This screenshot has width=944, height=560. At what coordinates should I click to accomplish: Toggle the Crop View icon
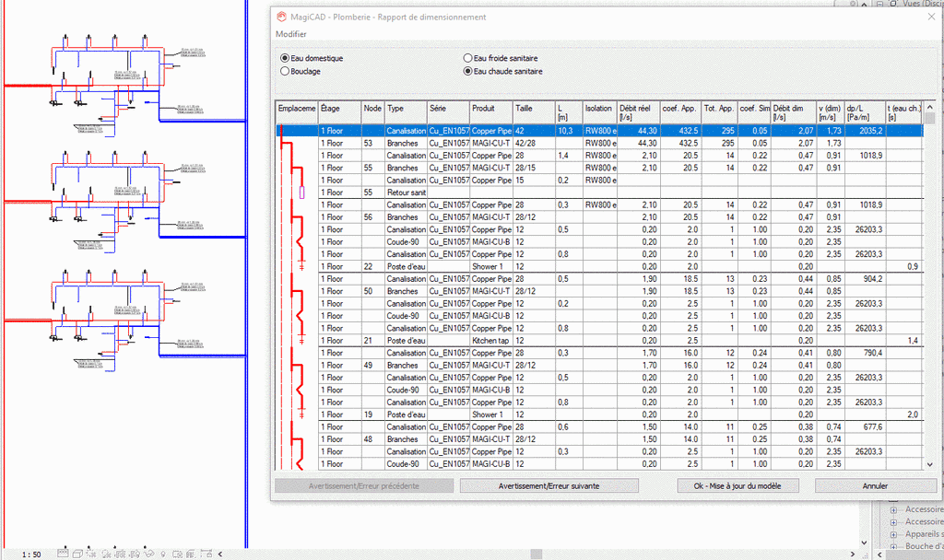tap(121, 554)
